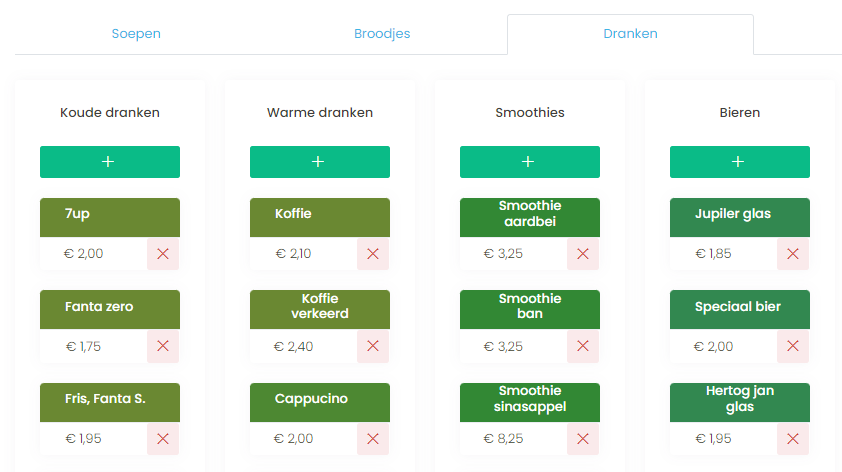The height and width of the screenshot is (472, 842).
Task: Delete the Hertog jan glas item
Action: click(793, 438)
